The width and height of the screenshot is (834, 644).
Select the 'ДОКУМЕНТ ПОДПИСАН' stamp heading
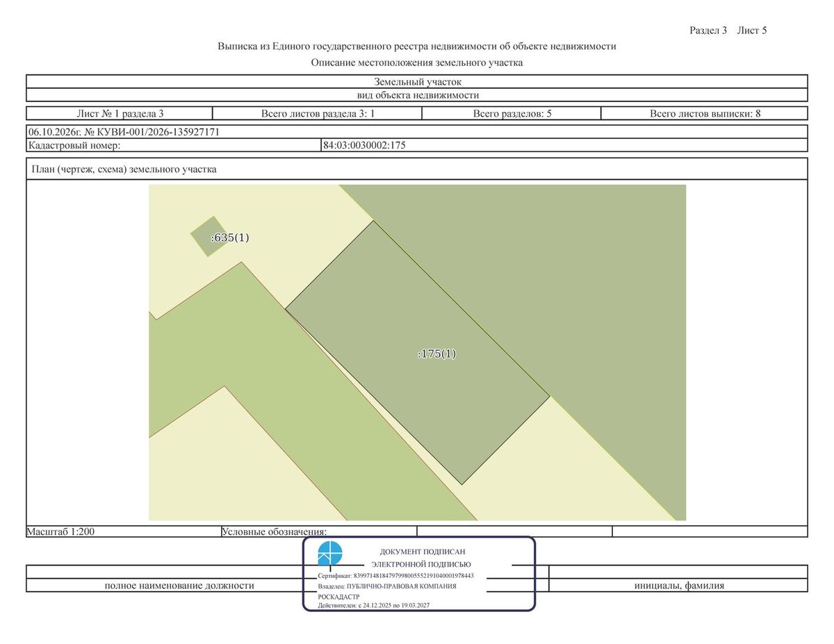coord(422,552)
